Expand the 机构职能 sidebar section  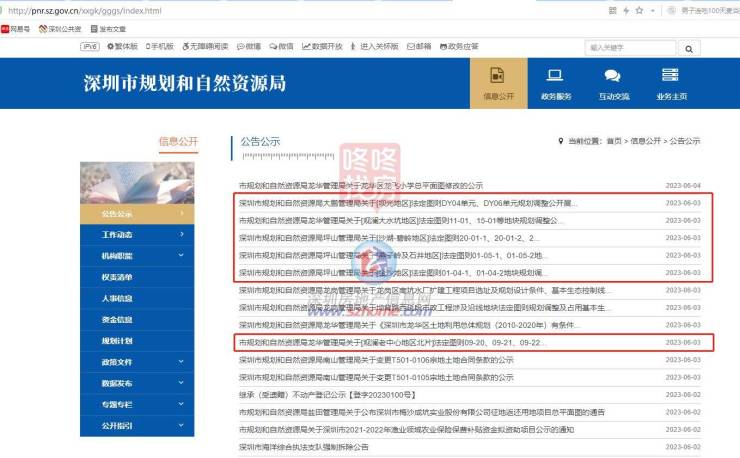point(136,256)
